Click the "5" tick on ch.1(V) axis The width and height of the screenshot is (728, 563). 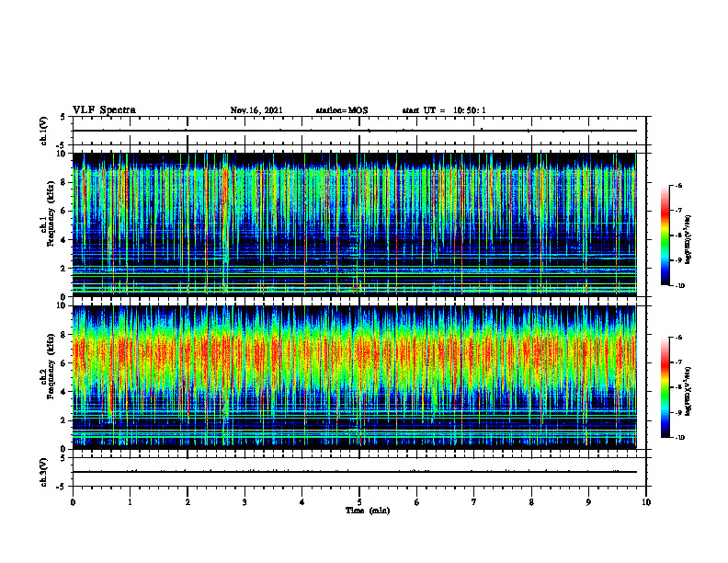pos(63,118)
